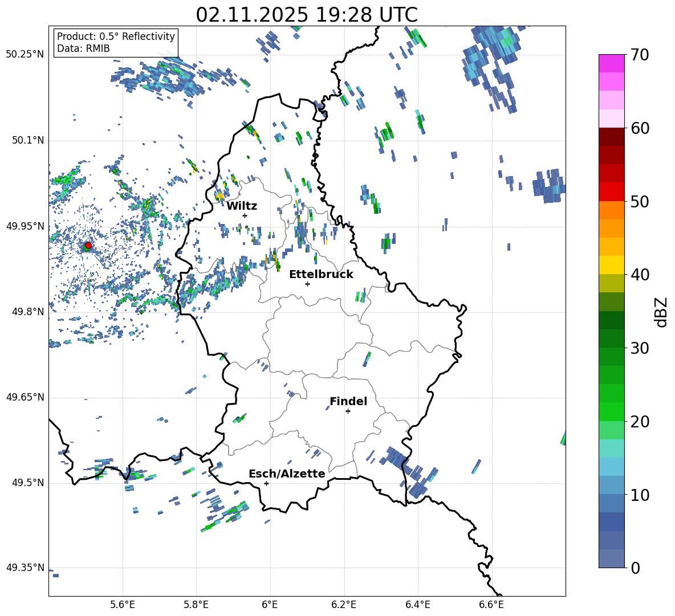Click the Findel location label
Screen dimensions: 675x616
pyautogui.click(x=348, y=401)
